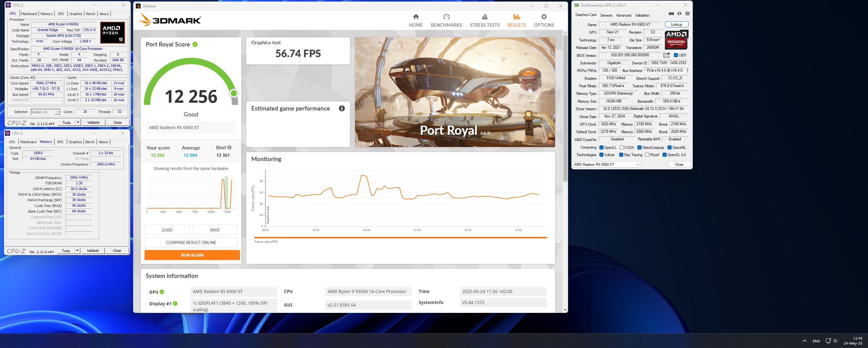
Task: Open Mainboard tab in CPU-Z Ryzen window
Action: tap(29, 14)
